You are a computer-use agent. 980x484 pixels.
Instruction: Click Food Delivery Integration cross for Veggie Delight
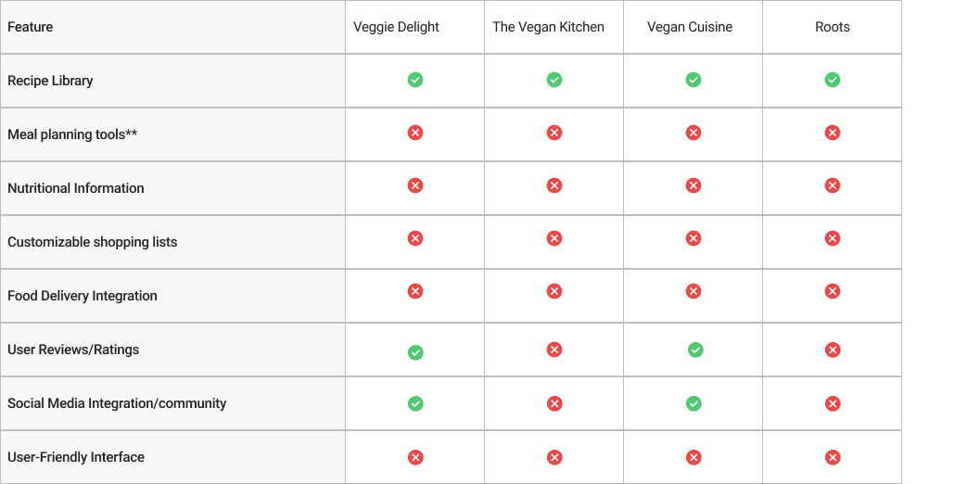[x=415, y=291]
